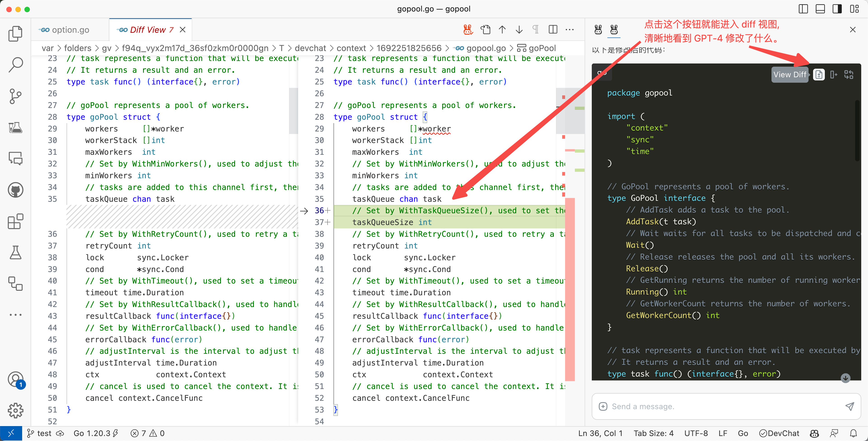The image size is (868, 441).
Task: Expand additional views ellipsis in activity bar
Action: [16, 315]
